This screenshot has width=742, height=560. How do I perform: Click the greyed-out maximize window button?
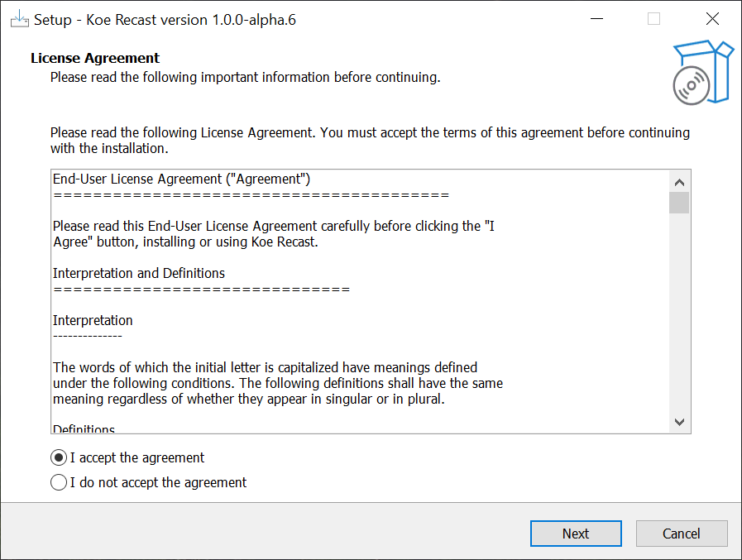point(654,19)
